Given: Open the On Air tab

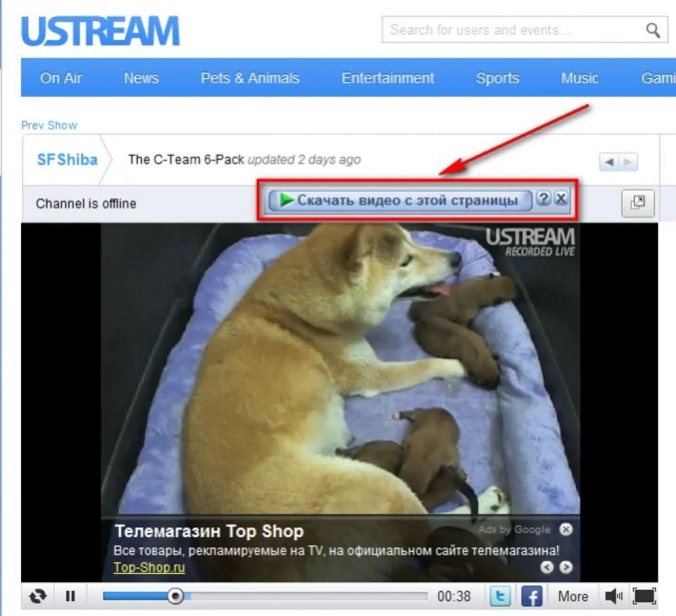Looking at the screenshot, I should pyautogui.click(x=61, y=78).
